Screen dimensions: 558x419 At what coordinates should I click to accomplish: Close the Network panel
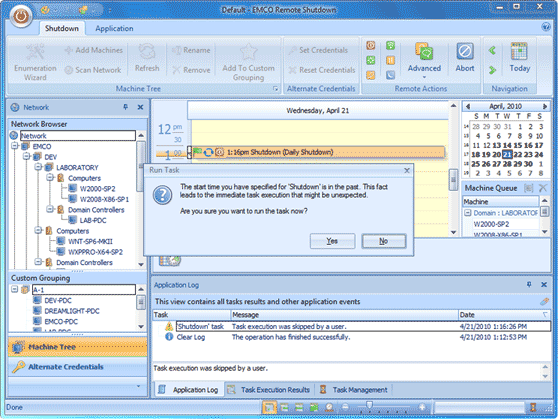point(140,107)
